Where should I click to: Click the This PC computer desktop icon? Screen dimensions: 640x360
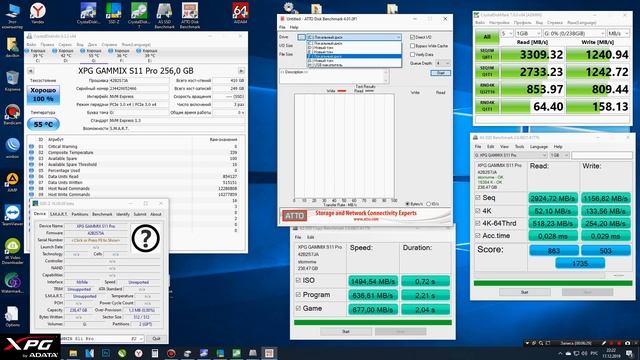tap(12, 16)
